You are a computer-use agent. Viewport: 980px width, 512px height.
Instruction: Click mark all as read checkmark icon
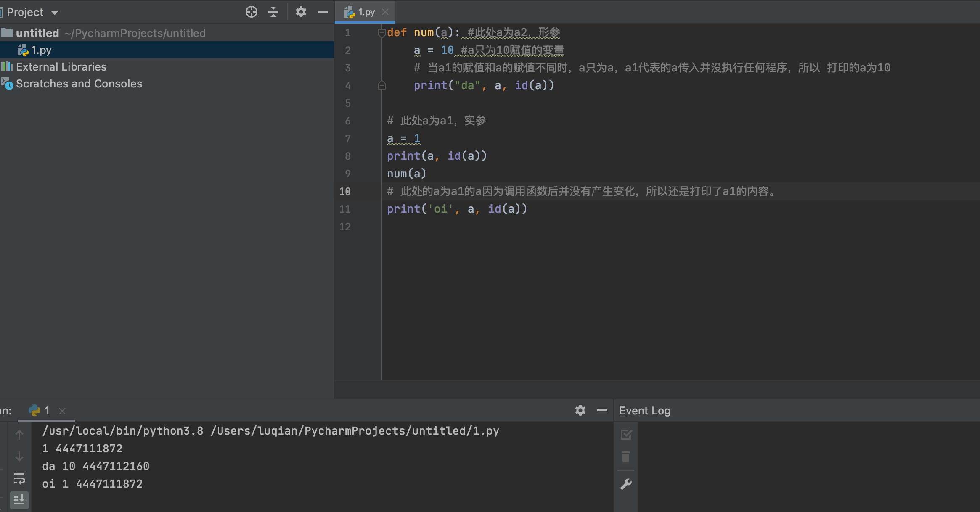point(626,434)
